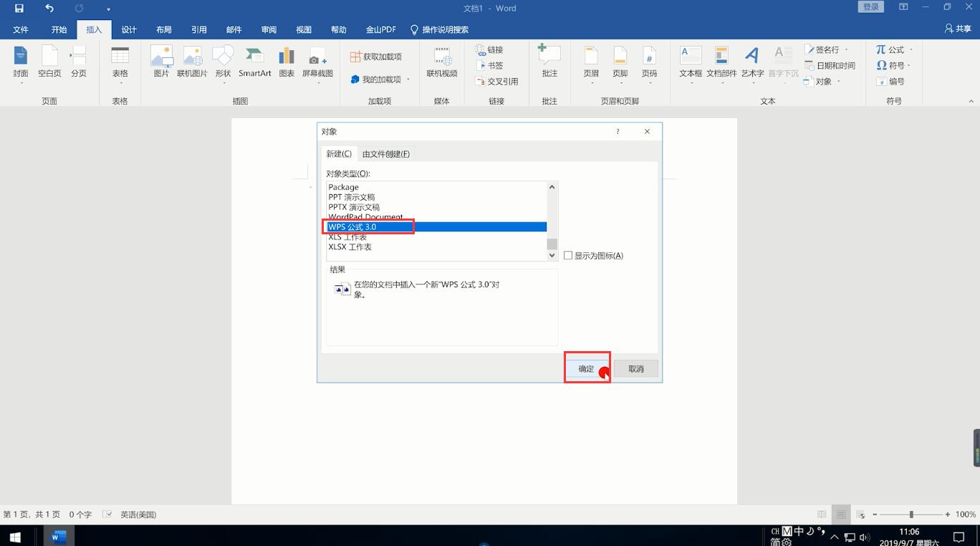The width and height of the screenshot is (980, 546).
Task: Insert Online Pictures (联机图片)
Action: [192, 63]
